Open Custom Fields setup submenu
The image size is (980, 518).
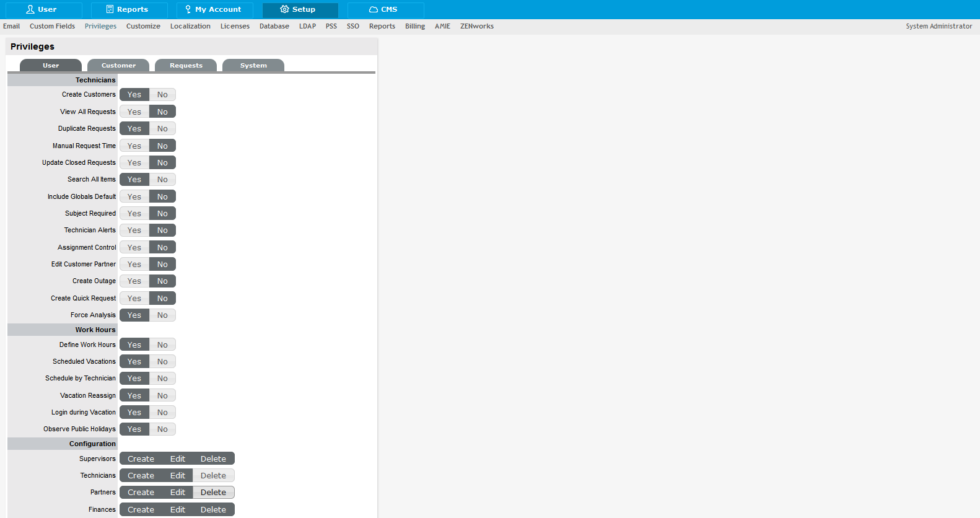(52, 27)
